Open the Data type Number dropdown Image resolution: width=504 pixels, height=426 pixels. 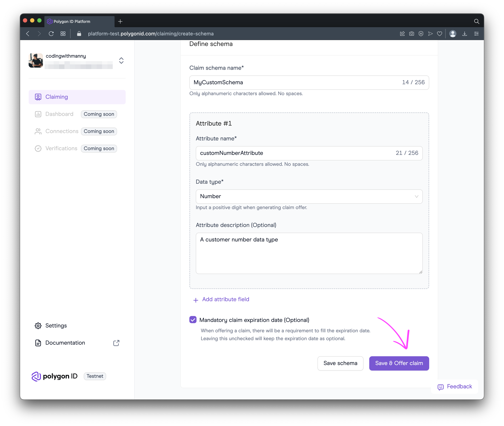tap(309, 196)
